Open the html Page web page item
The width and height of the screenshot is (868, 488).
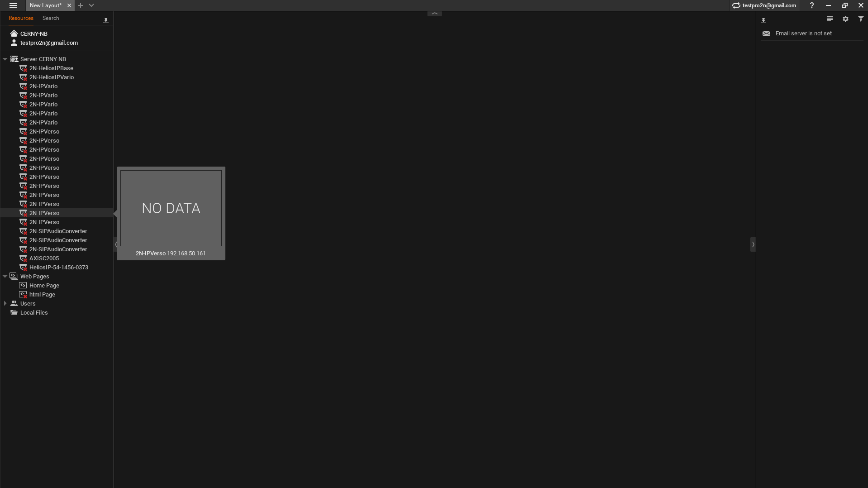42,295
